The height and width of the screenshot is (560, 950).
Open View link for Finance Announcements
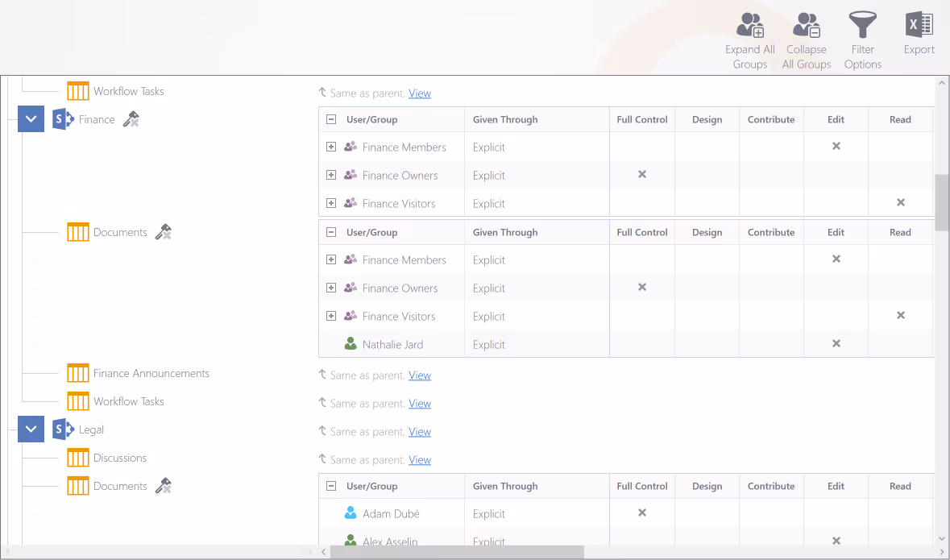[420, 375]
